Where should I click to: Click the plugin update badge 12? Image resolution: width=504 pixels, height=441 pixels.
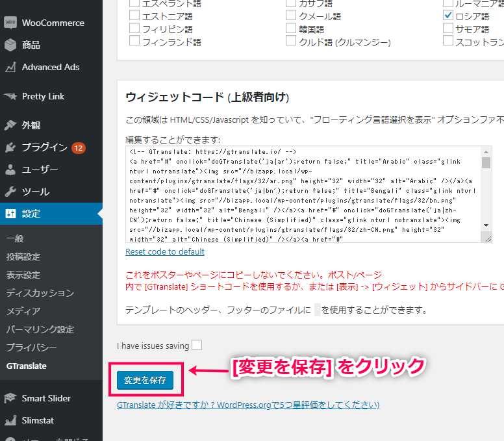click(x=79, y=148)
